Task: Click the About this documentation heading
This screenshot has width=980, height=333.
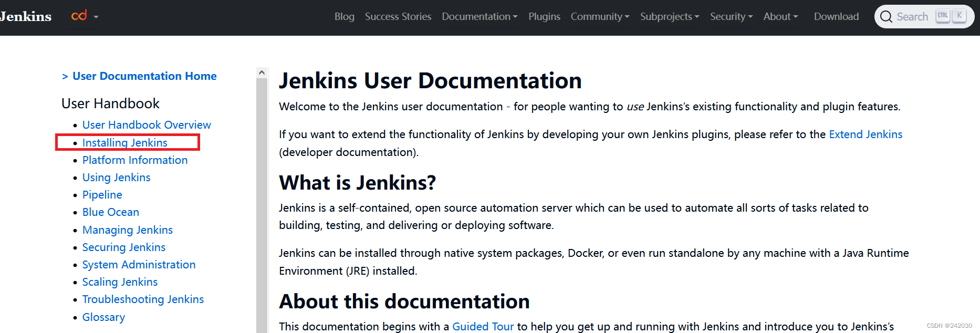Action: click(404, 301)
